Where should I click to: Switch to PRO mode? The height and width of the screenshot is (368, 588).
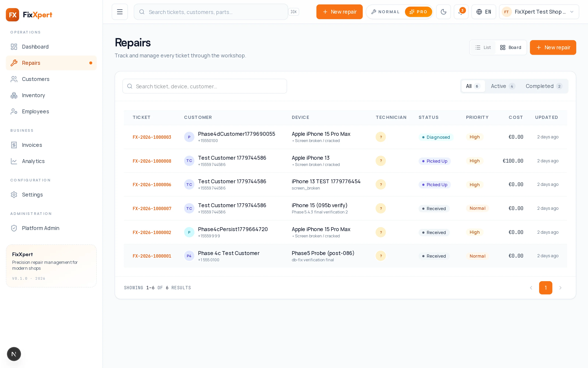point(418,12)
